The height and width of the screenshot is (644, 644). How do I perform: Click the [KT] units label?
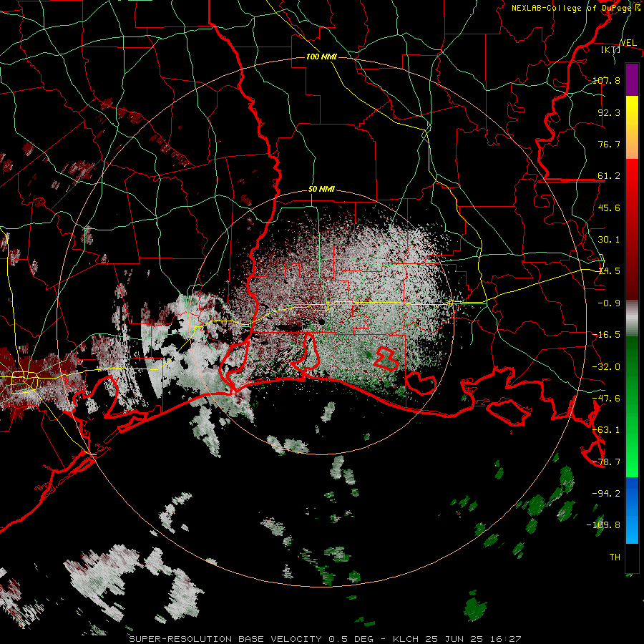click(611, 49)
